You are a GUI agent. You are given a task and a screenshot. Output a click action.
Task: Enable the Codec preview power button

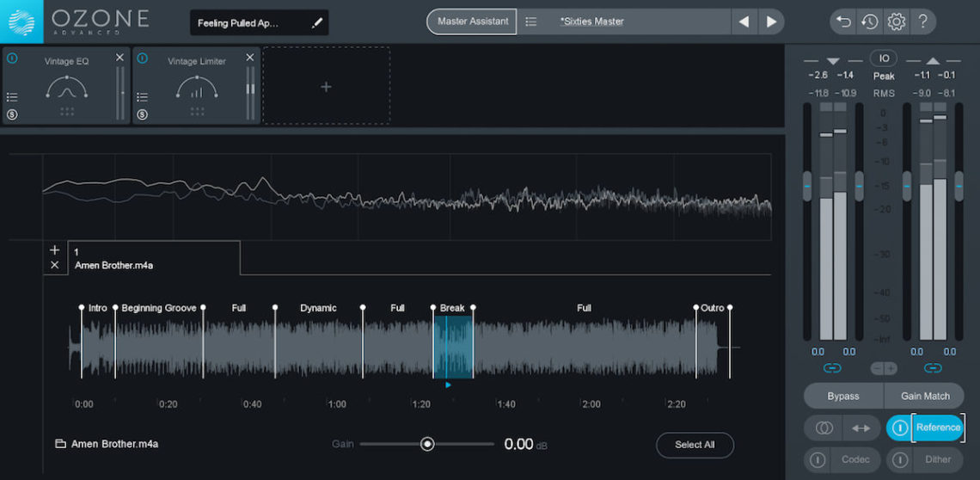(818, 459)
